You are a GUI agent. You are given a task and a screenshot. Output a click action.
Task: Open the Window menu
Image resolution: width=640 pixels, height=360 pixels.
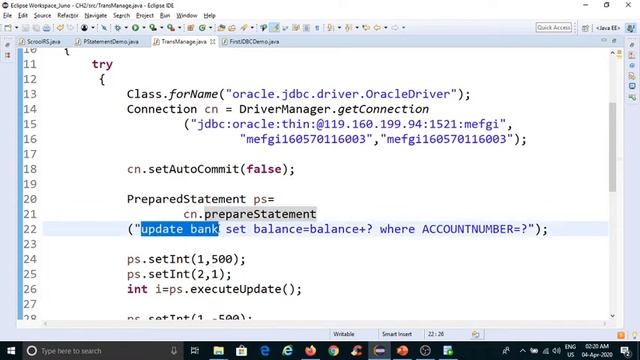[187, 16]
